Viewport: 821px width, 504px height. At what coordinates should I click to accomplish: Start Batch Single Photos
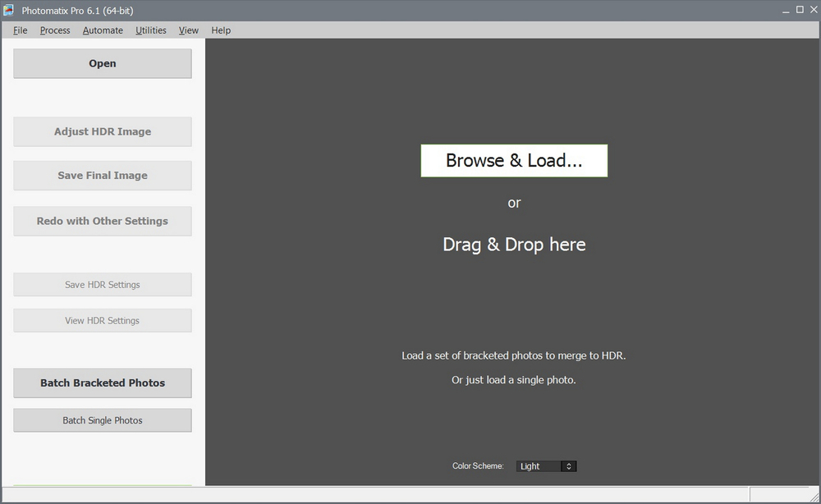click(x=103, y=420)
